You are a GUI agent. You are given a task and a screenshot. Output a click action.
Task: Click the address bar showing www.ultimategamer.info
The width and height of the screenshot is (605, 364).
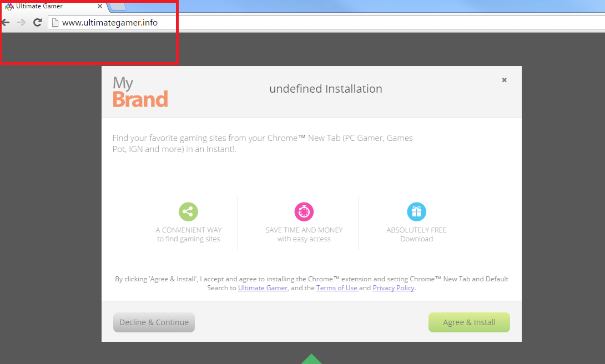pos(326,22)
